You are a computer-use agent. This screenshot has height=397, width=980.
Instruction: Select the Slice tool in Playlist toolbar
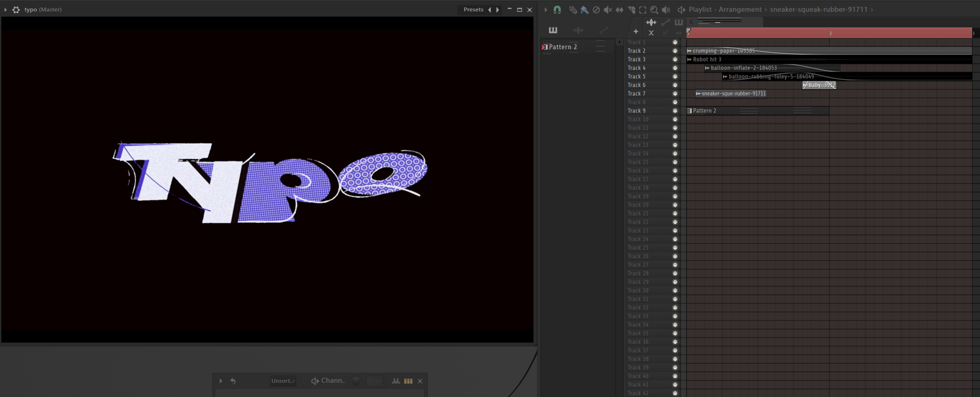coord(631,10)
